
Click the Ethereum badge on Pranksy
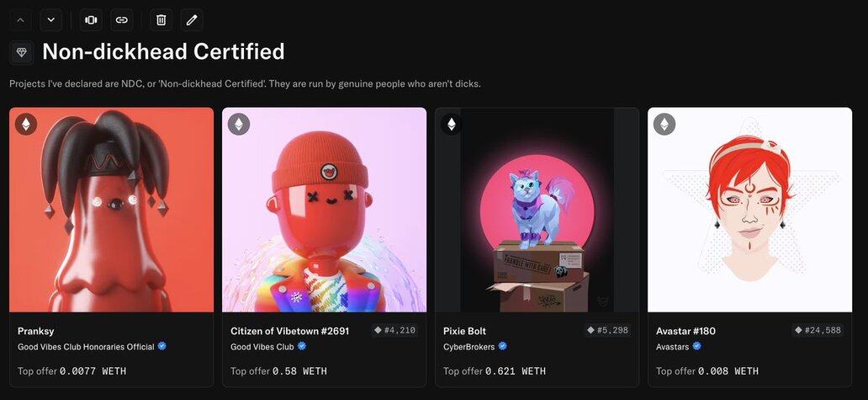26,125
